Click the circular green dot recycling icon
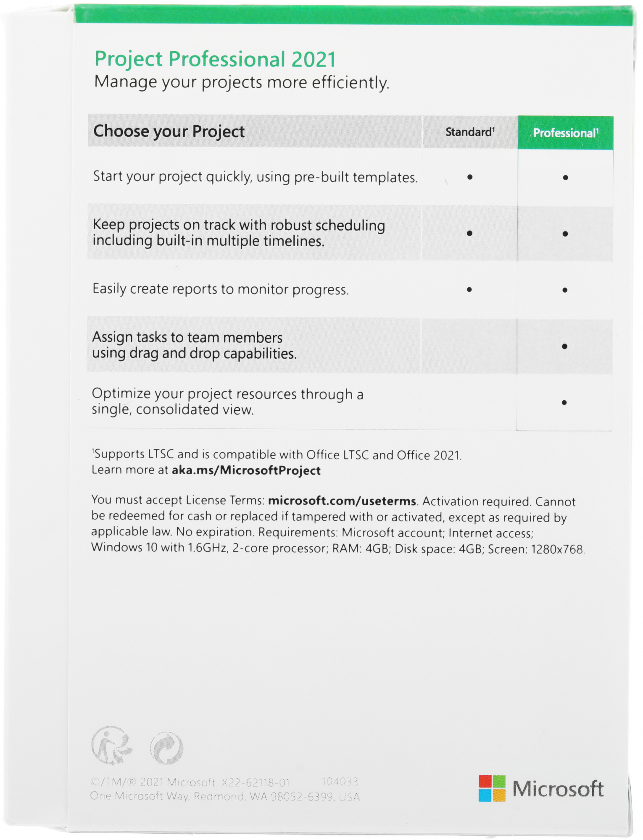The image size is (643, 840). pyautogui.click(x=167, y=748)
